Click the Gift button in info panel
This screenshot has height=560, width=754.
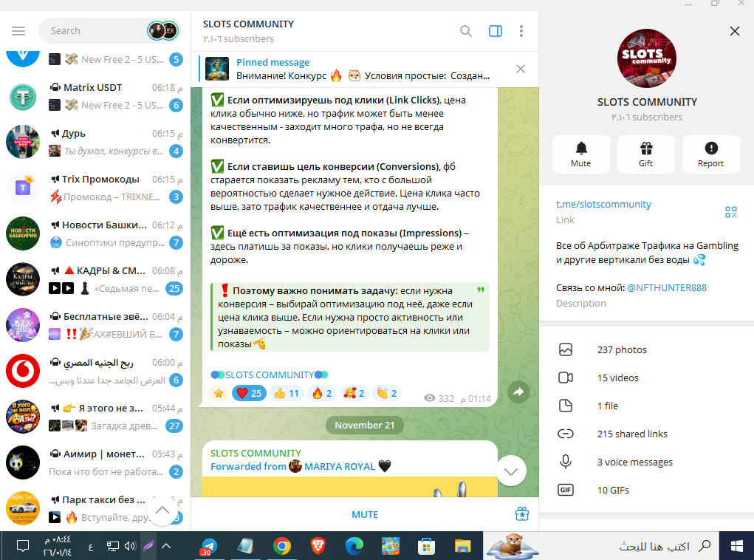tap(645, 154)
